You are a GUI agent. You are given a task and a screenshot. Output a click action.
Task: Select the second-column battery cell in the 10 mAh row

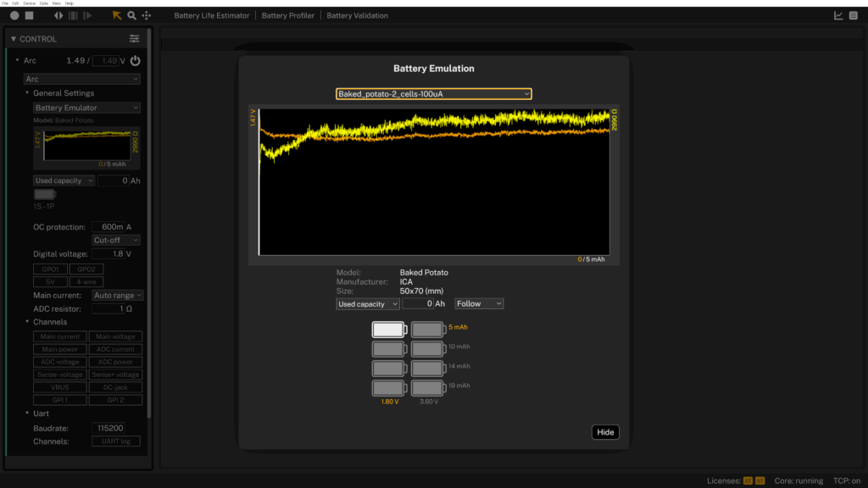(x=427, y=348)
